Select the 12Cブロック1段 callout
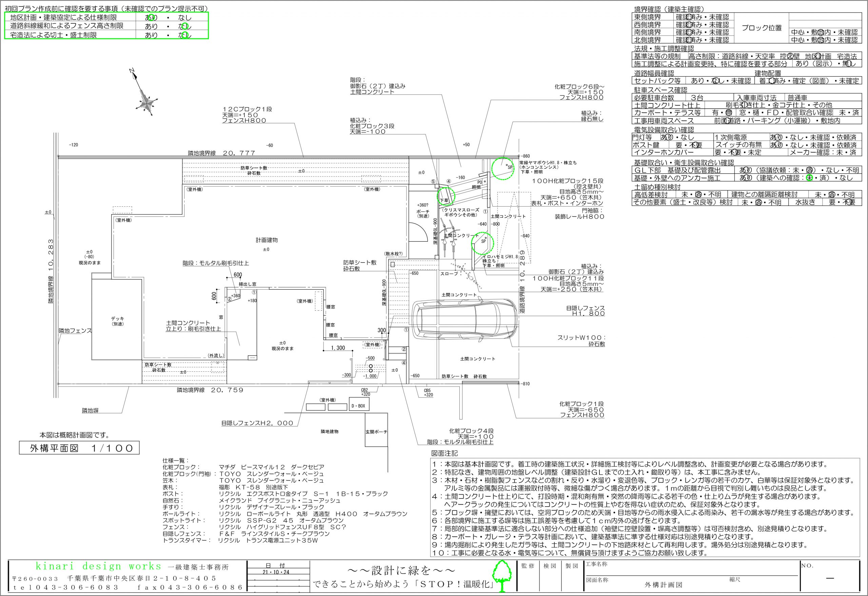This screenshot has width=868, height=596. (247, 115)
